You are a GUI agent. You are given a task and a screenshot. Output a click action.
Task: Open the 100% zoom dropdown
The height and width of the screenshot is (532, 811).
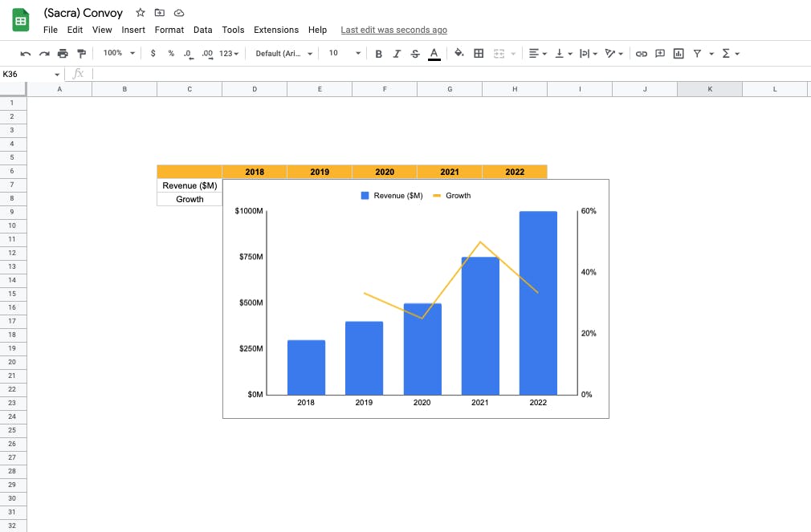(x=119, y=53)
